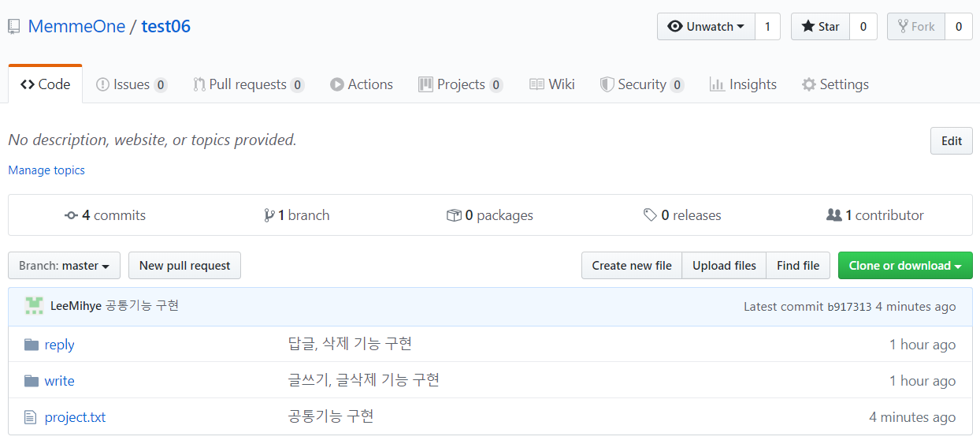Click the repository book icon beside MemmeOne

13,27
